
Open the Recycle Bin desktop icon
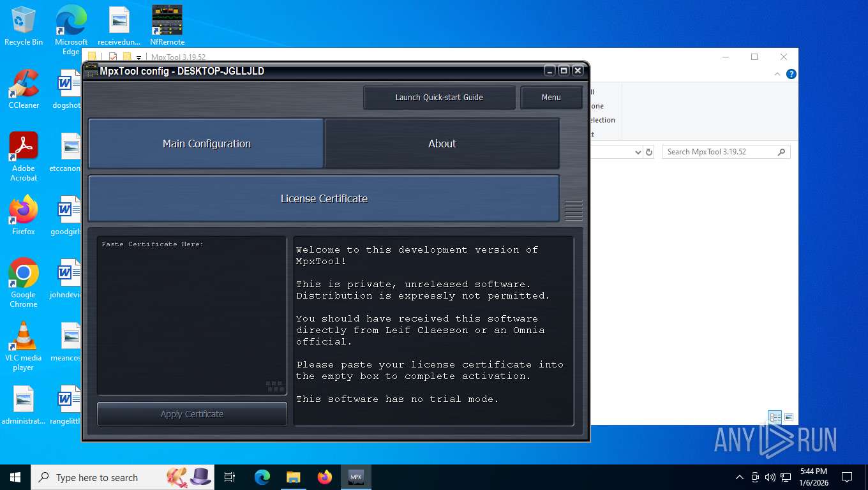(24, 26)
